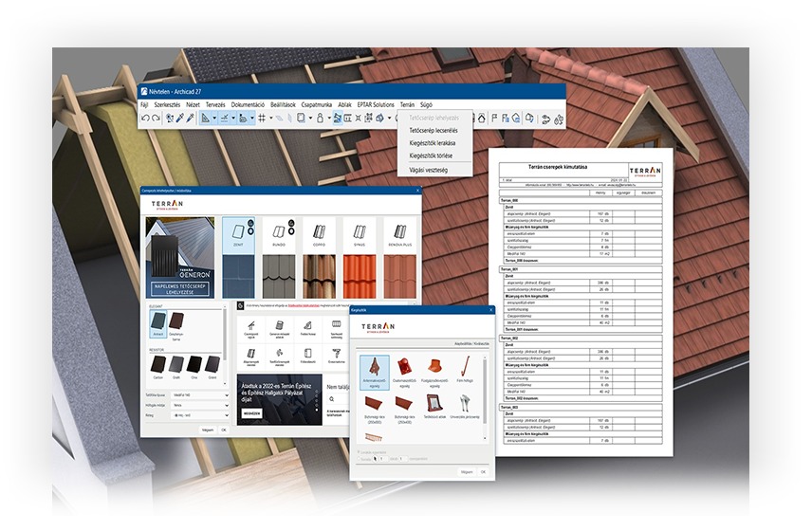Click the Generon solar tile banner

click(x=180, y=257)
